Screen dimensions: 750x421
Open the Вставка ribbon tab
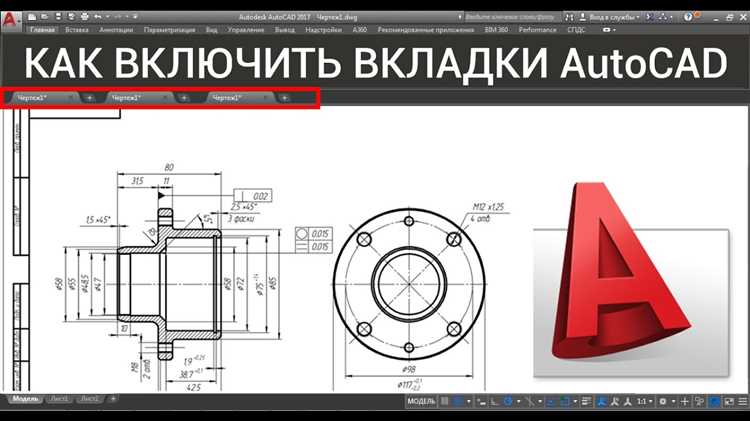[x=77, y=30]
